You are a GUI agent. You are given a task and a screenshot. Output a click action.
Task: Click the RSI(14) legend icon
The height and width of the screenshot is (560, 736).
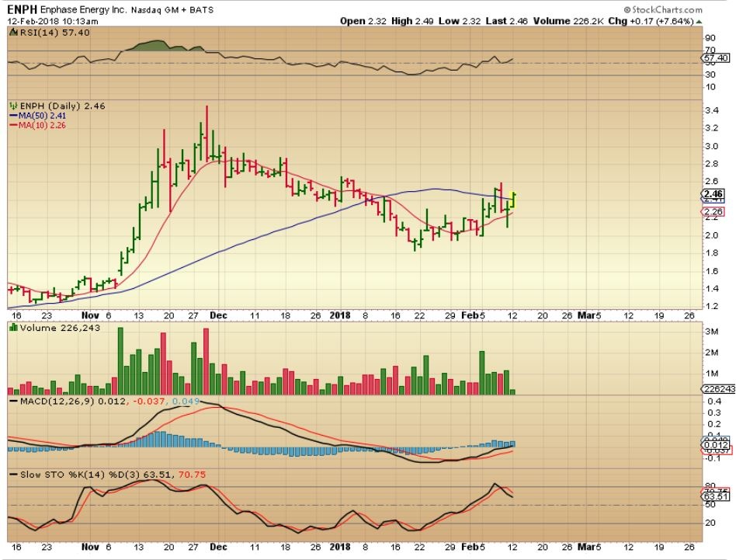click(11, 33)
